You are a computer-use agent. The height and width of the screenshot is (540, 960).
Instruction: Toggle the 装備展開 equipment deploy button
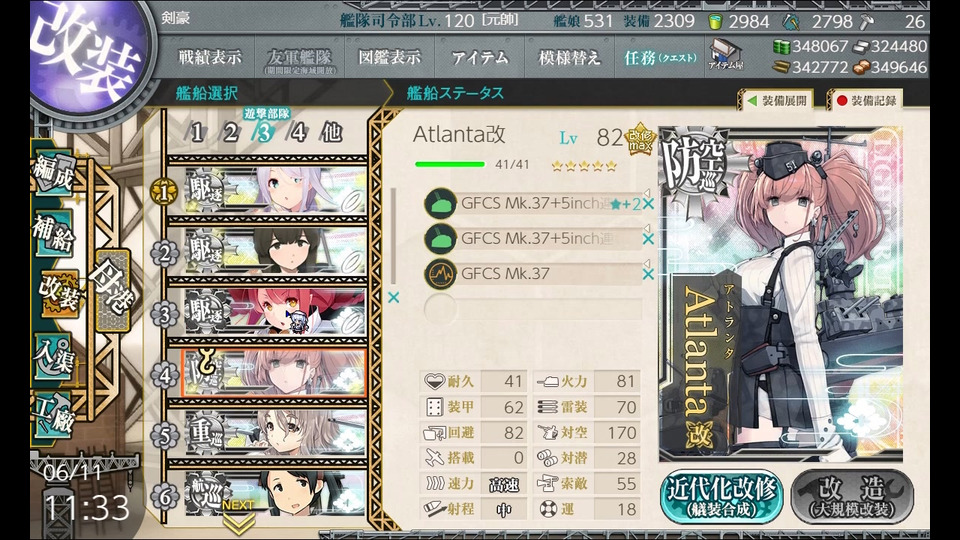click(776, 100)
